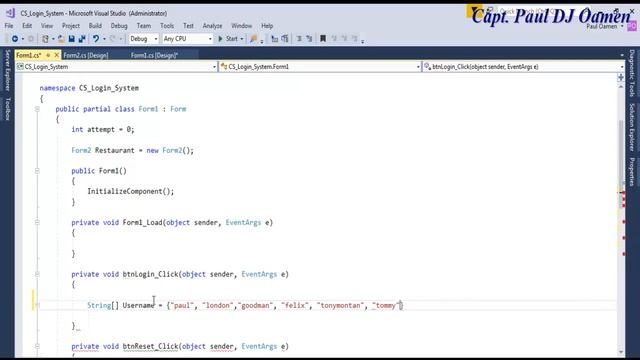Open the Help menu
This screenshot has height=360, width=640.
pos(267,26)
